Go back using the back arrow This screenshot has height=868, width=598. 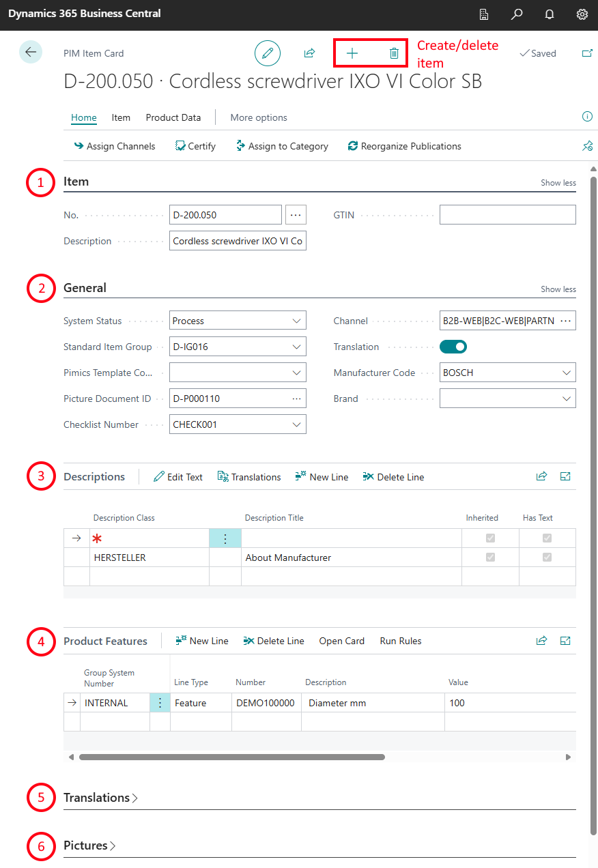pos(31,53)
